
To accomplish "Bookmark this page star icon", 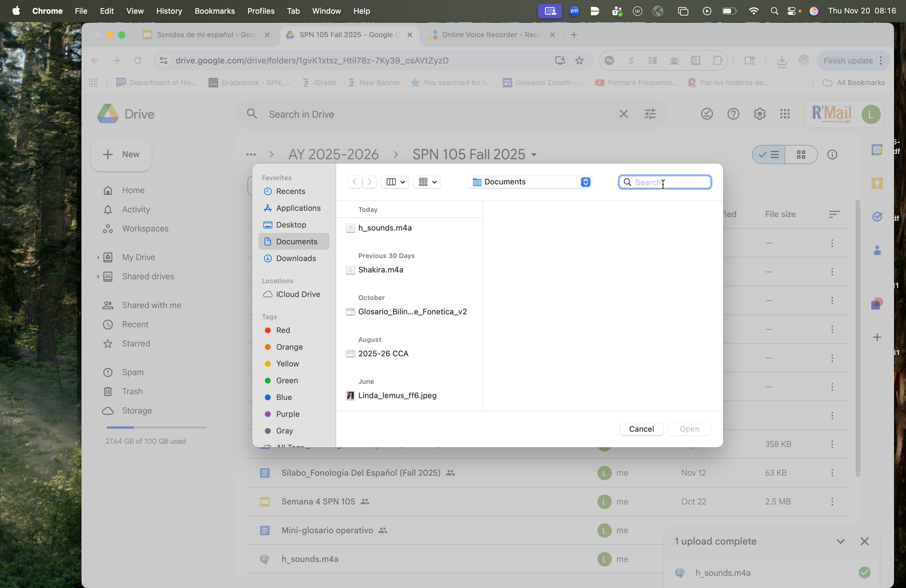I will (x=579, y=60).
